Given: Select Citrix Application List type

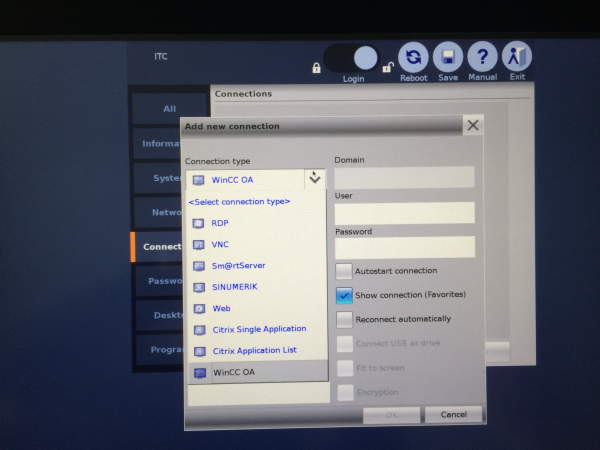Looking at the screenshot, I should 258,351.
